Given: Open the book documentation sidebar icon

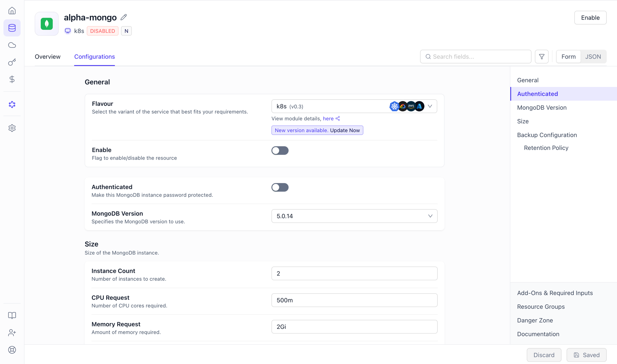Looking at the screenshot, I should (12, 315).
